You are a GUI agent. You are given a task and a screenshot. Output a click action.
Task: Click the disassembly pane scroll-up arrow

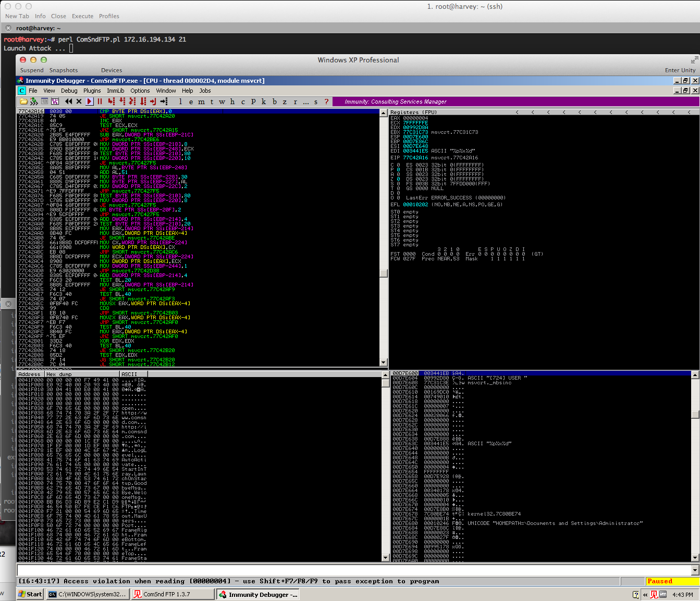(x=384, y=112)
